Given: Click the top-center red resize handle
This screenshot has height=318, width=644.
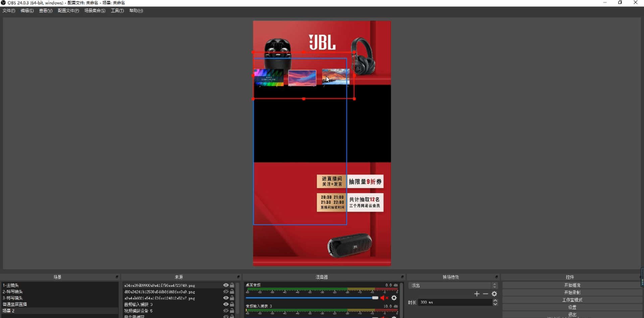Looking at the screenshot, I should tap(304, 52).
